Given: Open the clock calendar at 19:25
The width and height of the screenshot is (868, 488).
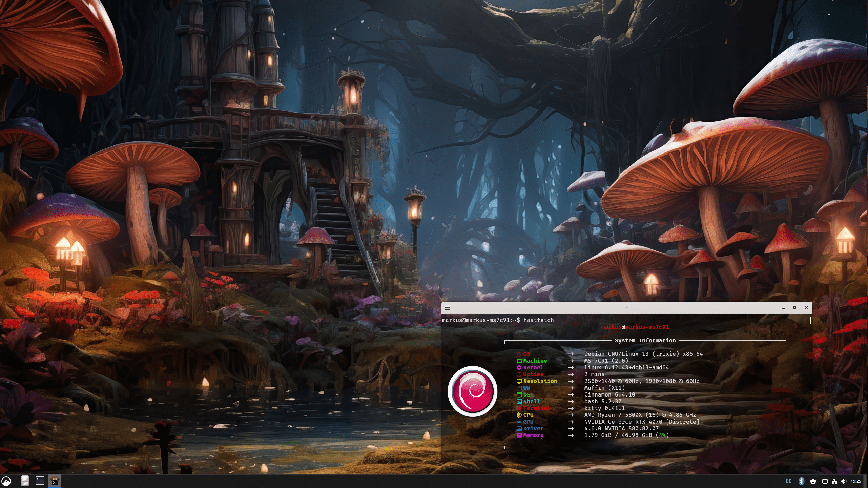Looking at the screenshot, I should pos(856,481).
